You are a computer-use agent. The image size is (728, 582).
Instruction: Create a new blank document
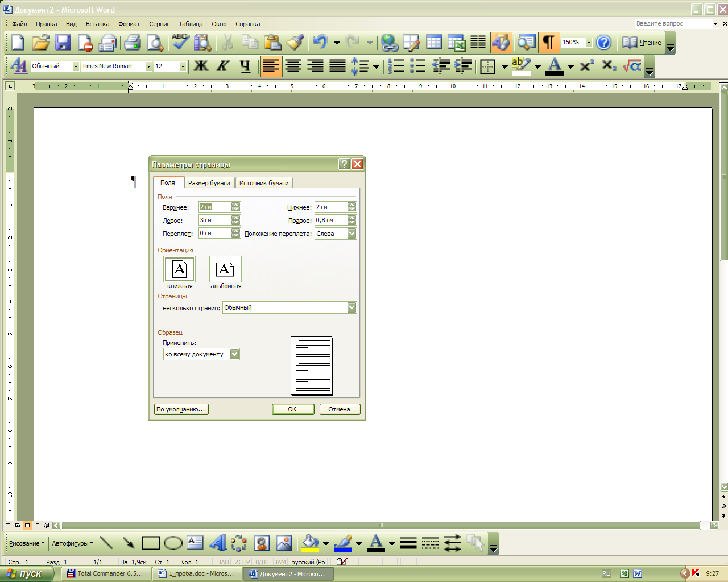coord(18,43)
